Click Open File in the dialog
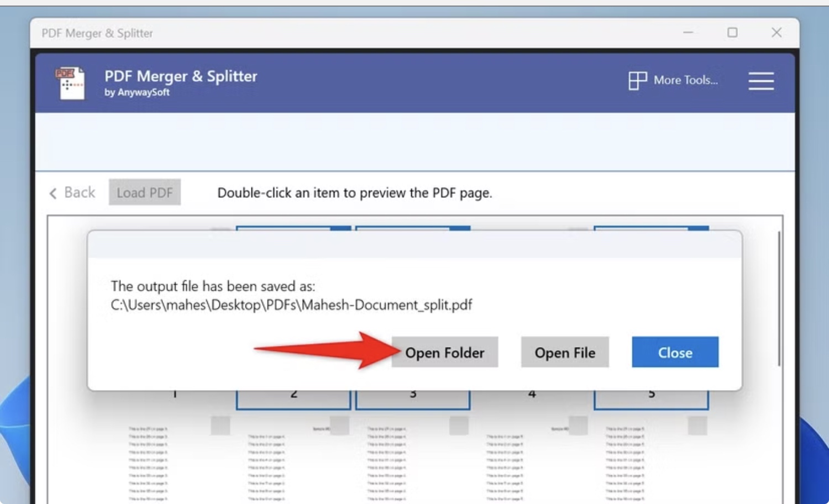The image size is (829, 504). [x=565, y=352]
